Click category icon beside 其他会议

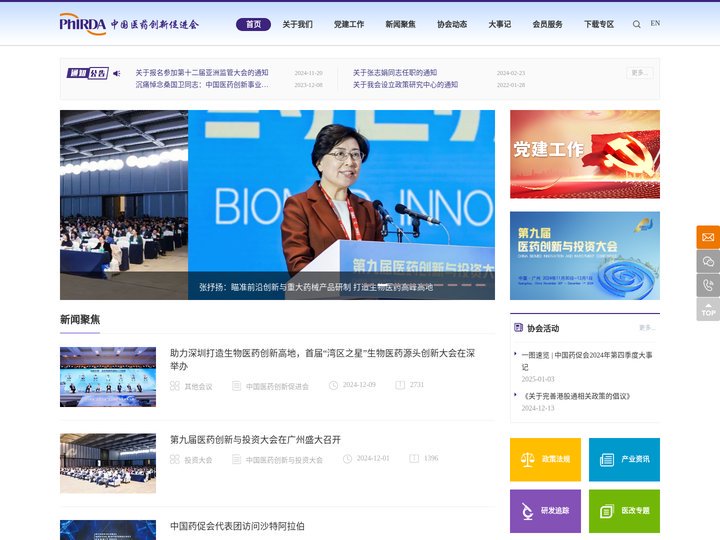click(174, 386)
